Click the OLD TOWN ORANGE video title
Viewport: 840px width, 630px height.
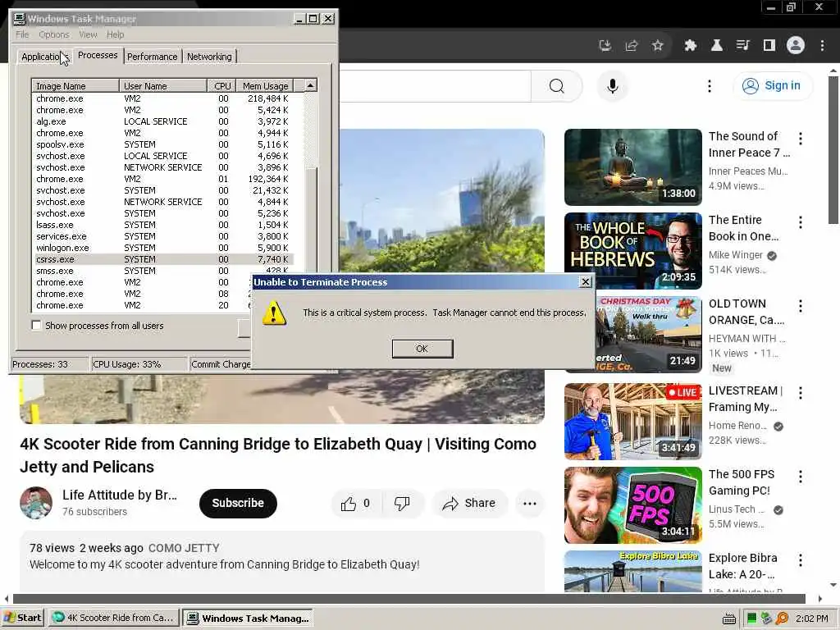[746, 312]
